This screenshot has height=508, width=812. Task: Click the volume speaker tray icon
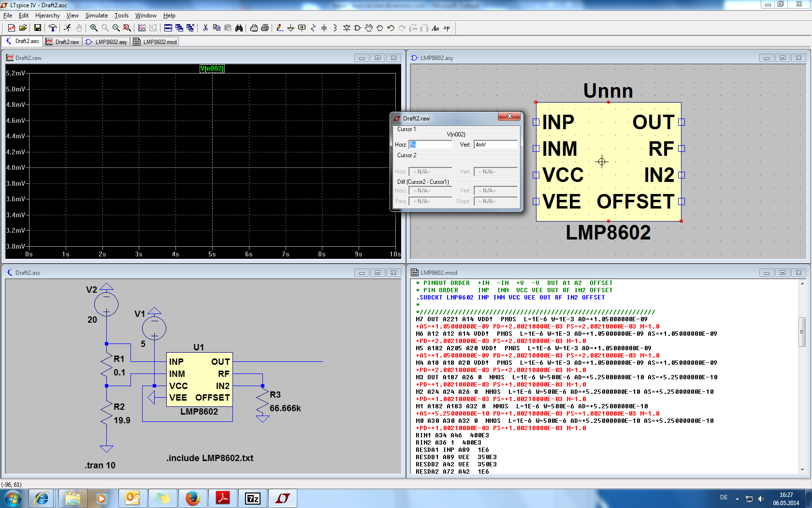click(x=761, y=498)
